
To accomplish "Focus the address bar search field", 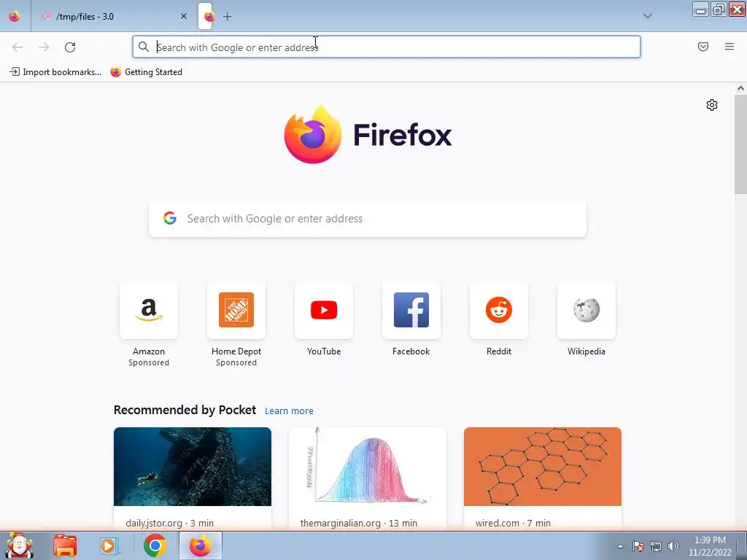I will pyautogui.click(x=387, y=47).
